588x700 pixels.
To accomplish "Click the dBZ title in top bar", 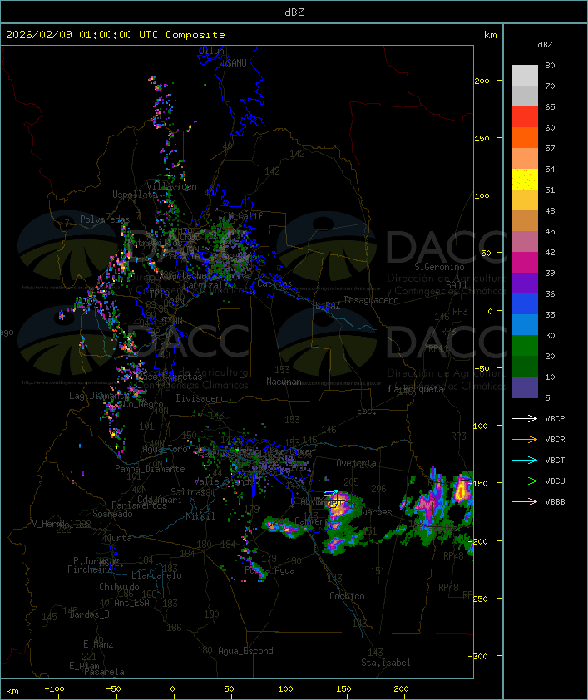I will [x=294, y=12].
